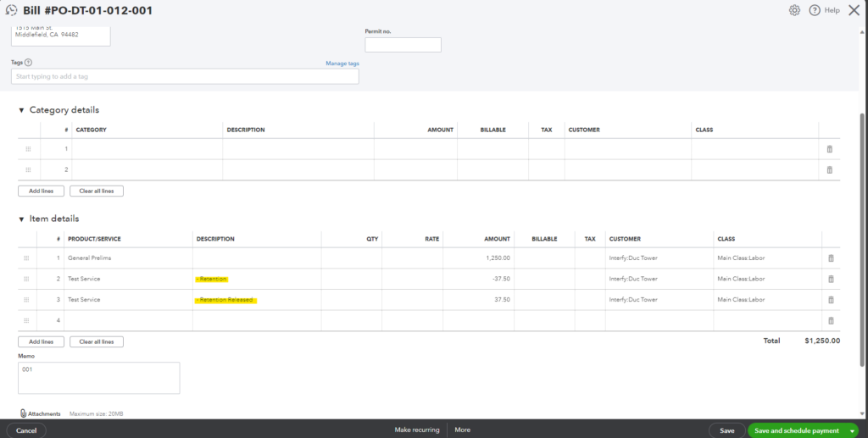The width and height of the screenshot is (868, 438).
Task: Grab drag handle of item line 2
Action: pos(26,279)
